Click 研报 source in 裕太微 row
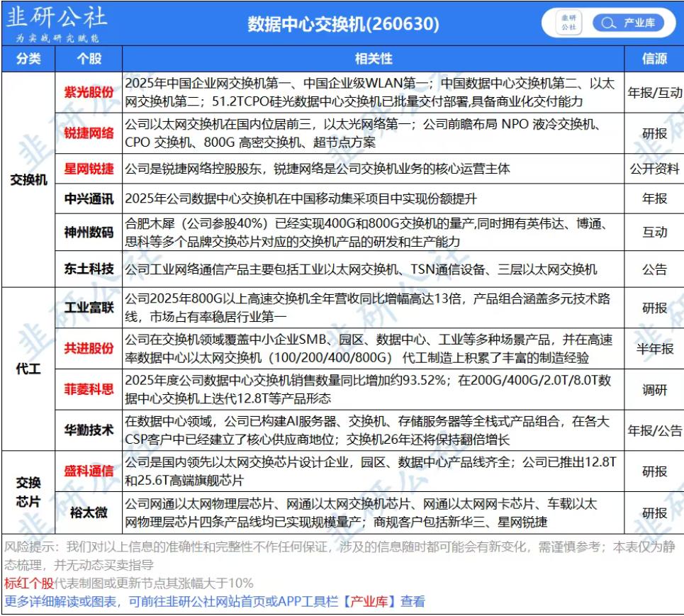 point(654,513)
